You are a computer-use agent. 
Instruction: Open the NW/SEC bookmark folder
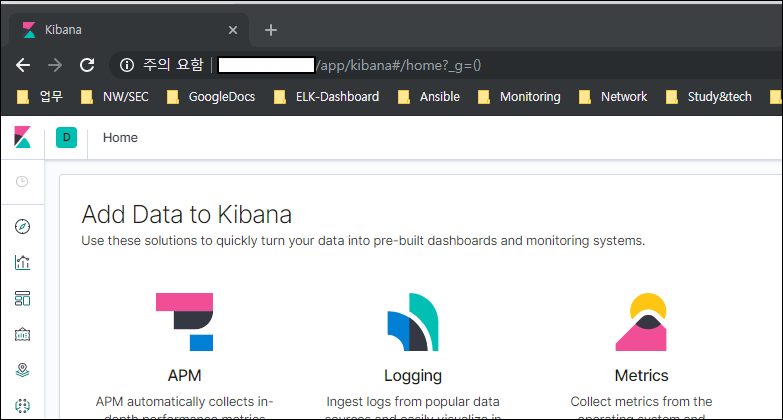(x=115, y=96)
